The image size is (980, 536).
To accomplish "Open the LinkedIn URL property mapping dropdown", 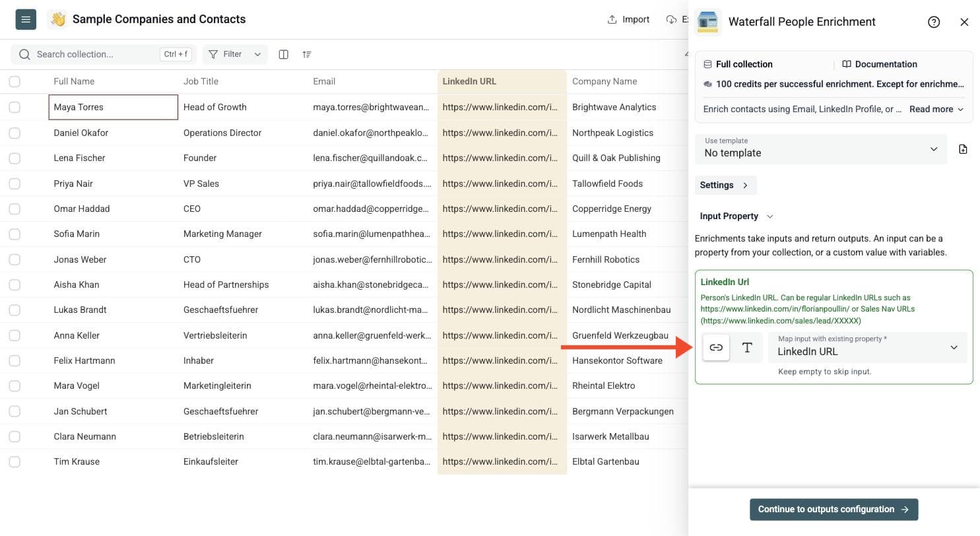I will click(x=868, y=347).
